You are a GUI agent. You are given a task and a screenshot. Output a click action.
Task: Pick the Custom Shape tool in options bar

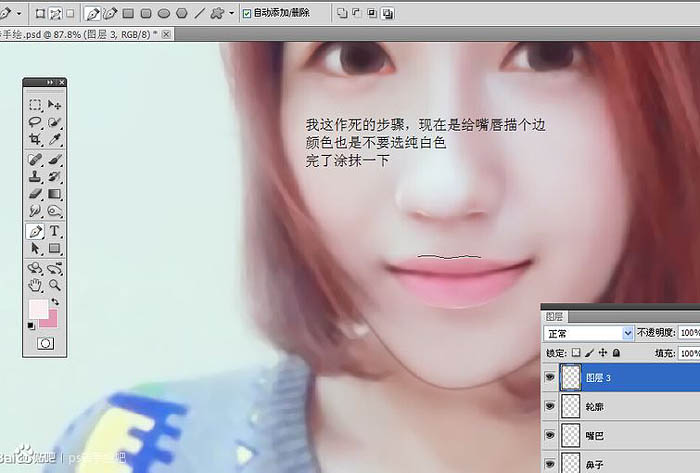(217, 13)
